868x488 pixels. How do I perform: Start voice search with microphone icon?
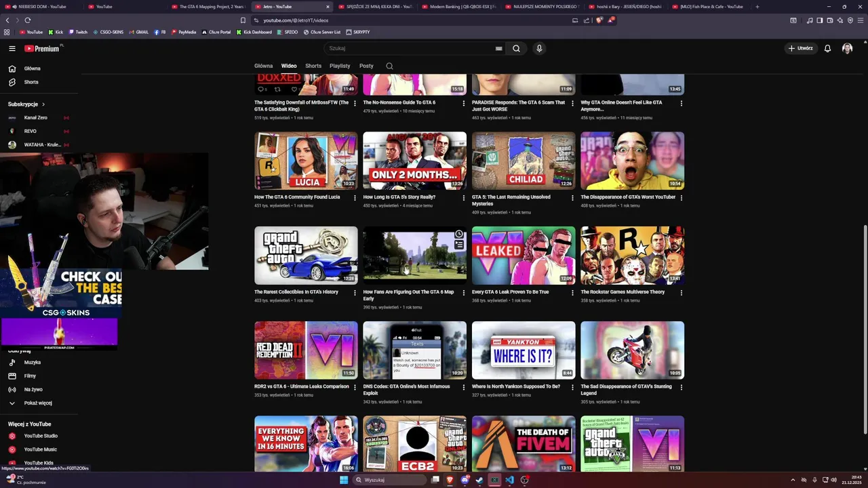pos(539,48)
